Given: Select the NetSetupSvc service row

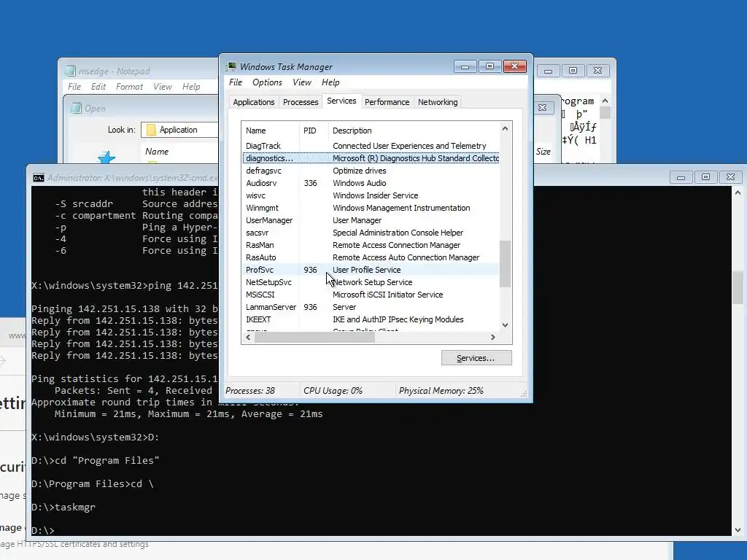Looking at the screenshot, I should pos(371,282).
